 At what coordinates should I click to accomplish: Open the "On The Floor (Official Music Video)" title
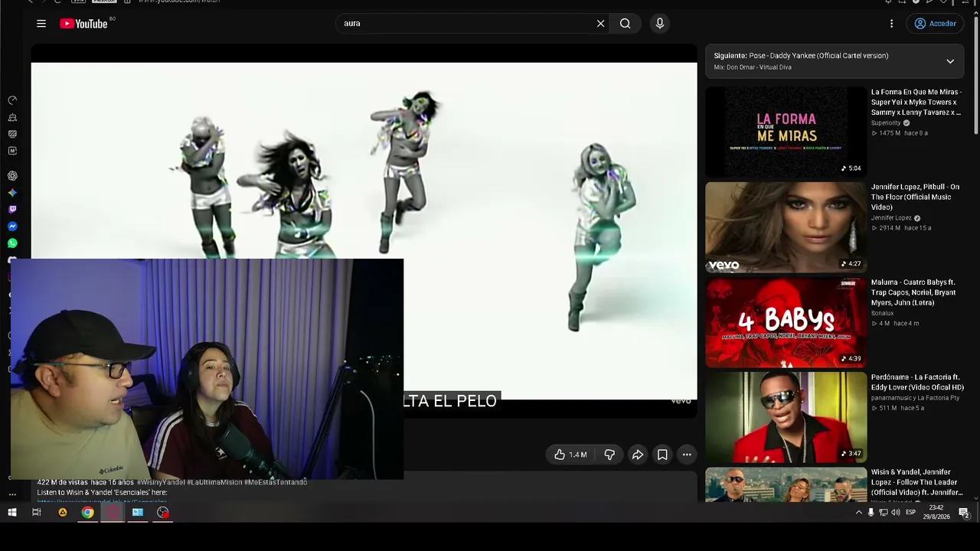(x=915, y=197)
